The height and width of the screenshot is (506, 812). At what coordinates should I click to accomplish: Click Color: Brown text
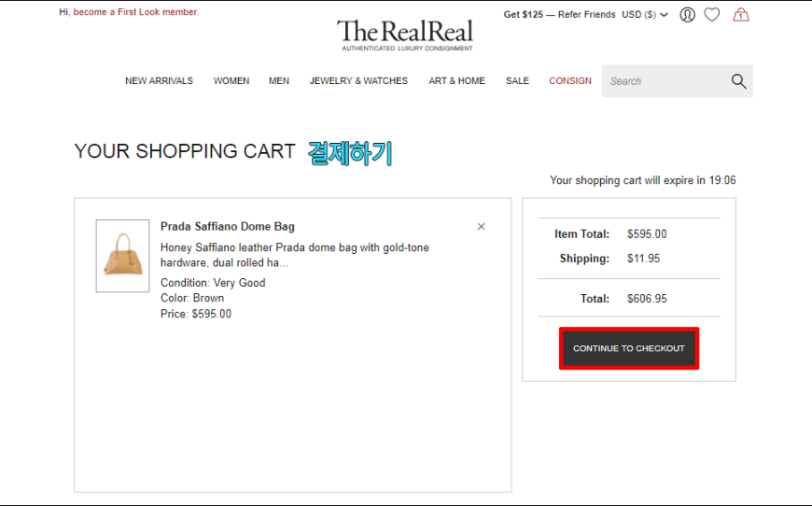(192, 298)
